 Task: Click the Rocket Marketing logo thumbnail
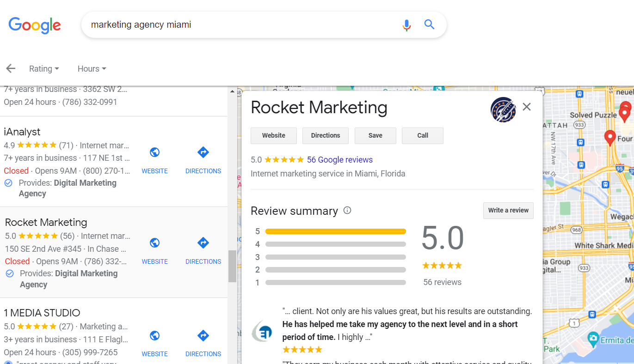pos(503,109)
